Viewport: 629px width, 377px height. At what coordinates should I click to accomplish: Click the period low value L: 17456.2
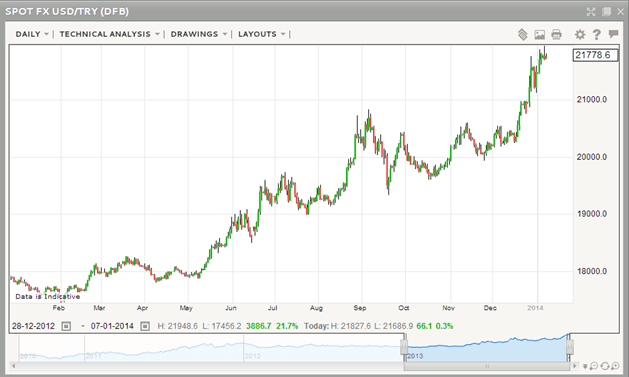pos(222,326)
